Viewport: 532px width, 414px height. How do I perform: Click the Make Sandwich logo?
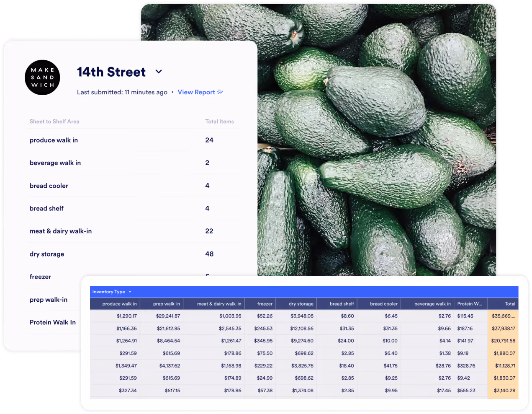(42, 78)
